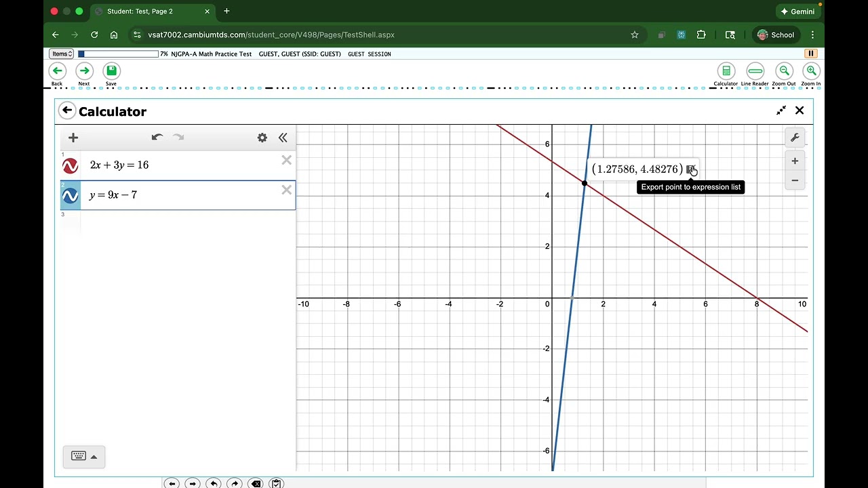
Task: Open the Items dropdown
Action: coord(61,54)
